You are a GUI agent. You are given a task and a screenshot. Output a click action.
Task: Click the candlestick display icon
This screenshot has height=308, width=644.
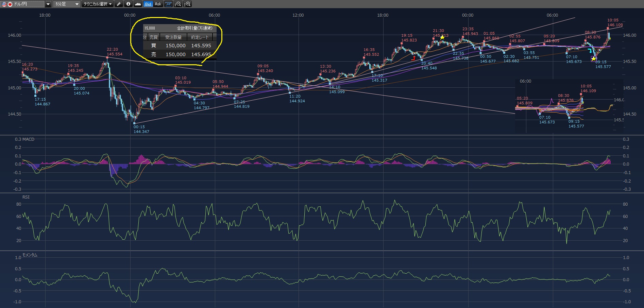(x=168, y=4)
